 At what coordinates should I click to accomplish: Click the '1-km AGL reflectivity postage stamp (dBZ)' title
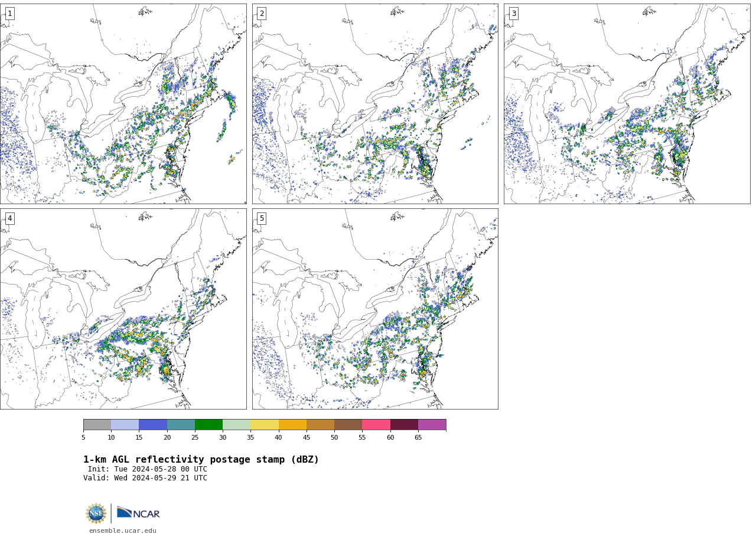[201, 460]
